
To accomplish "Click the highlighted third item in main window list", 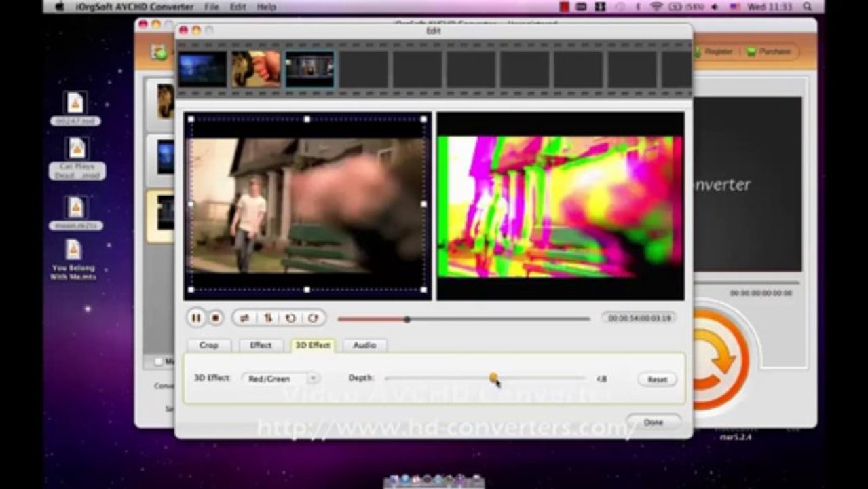I will pos(162,216).
